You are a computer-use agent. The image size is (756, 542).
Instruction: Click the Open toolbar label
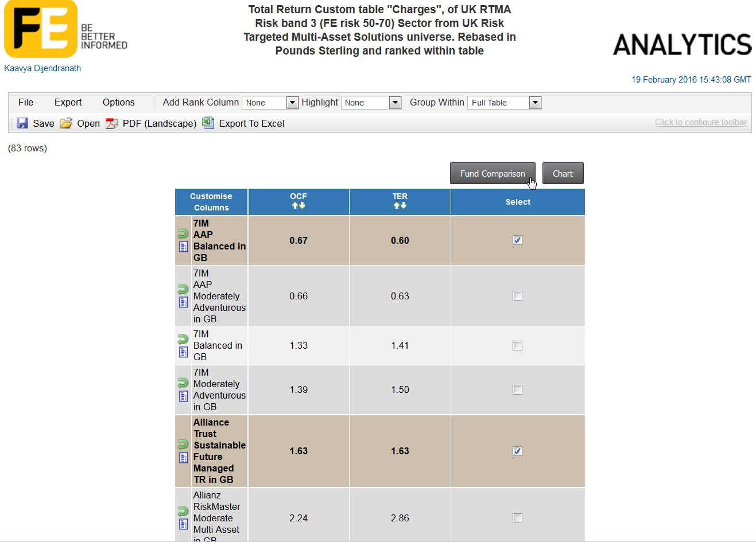(88, 123)
